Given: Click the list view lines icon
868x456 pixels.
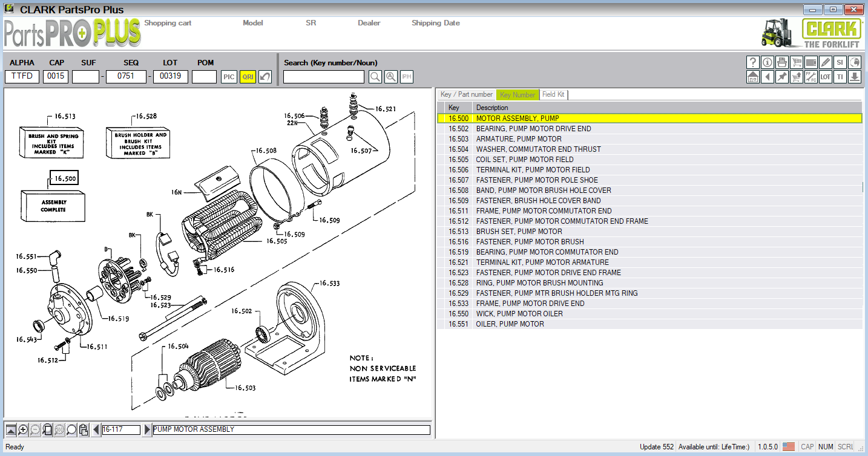Looking at the screenshot, I should click(x=810, y=62).
